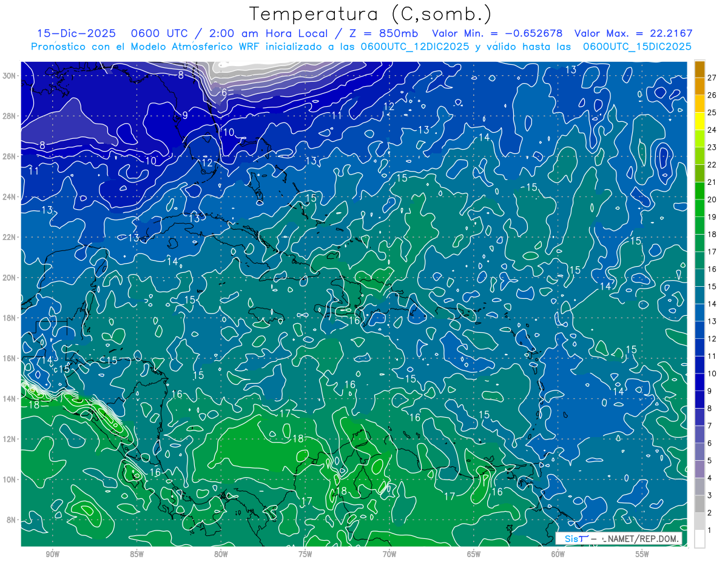The width and height of the screenshot is (728, 562).
Task: Click the 'Valor Max. = 22.2167' text
Action: [x=633, y=33]
